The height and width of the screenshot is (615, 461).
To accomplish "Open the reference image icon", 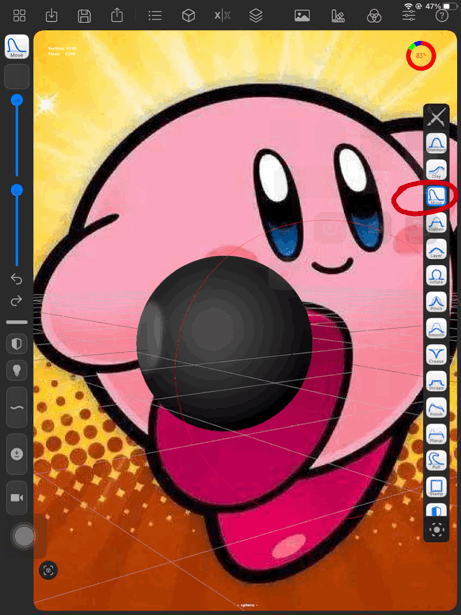I will point(302,16).
